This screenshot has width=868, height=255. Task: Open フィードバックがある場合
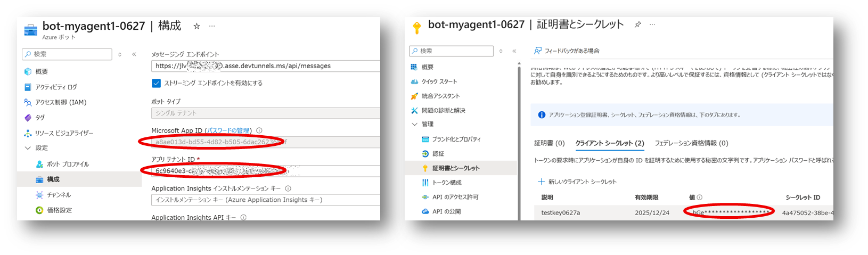click(x=567, y=51)
